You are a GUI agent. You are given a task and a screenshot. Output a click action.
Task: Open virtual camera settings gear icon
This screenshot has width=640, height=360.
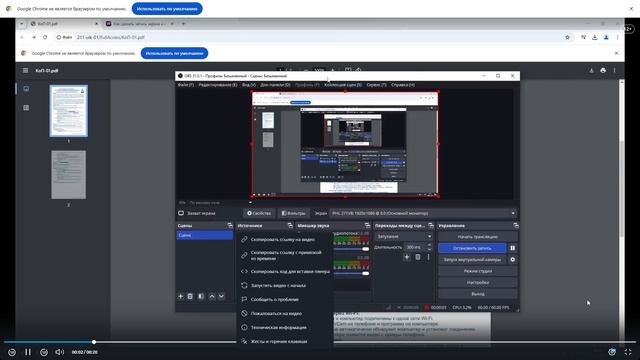coord(513,260)
